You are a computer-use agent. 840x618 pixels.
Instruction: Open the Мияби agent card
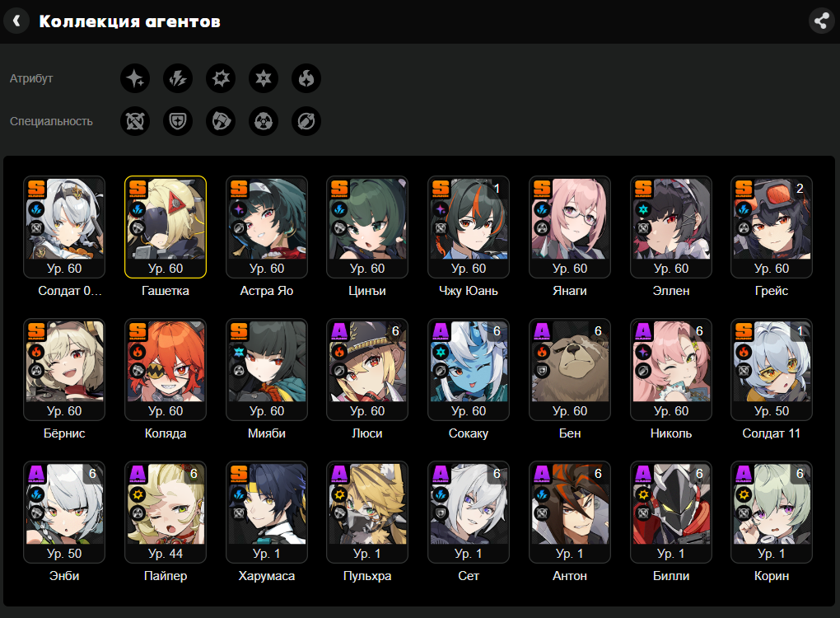pos(267,370)
